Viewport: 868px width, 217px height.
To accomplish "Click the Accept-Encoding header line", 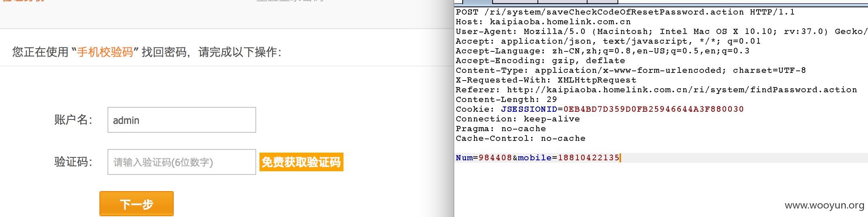I will coord(540,61).
